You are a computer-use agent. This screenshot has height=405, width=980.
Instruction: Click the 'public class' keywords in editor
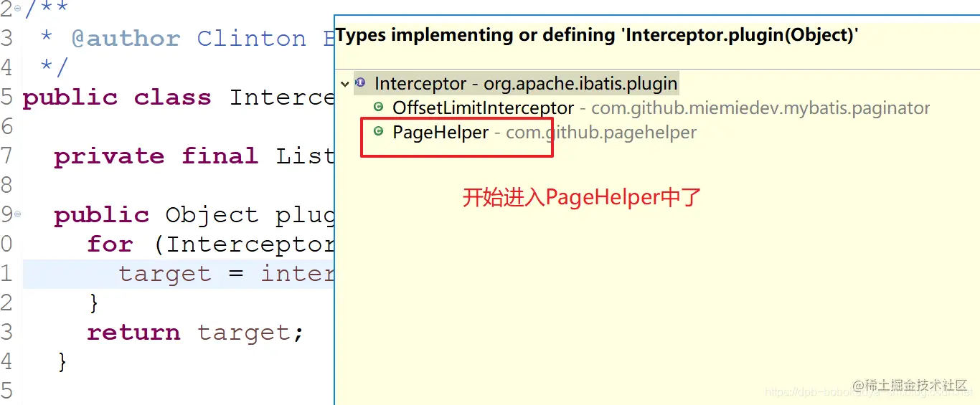coord(117,97)
